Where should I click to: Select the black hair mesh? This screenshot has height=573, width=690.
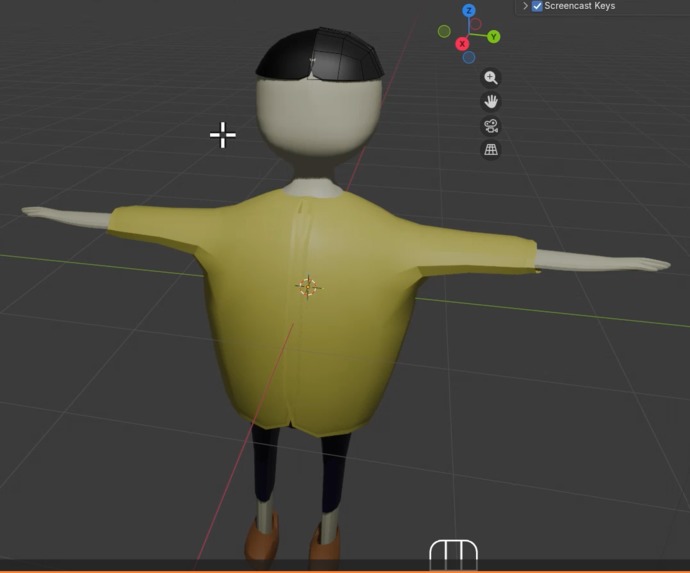(319, 55)
